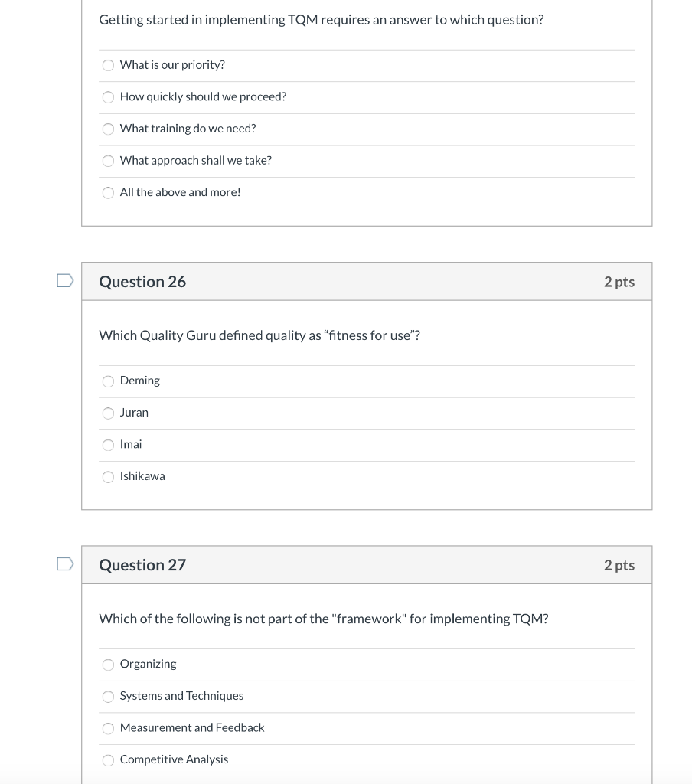Click the 2 pts label for Question 26
The width and height of the screenshot is (692, 784).
(x=620, y=281)
